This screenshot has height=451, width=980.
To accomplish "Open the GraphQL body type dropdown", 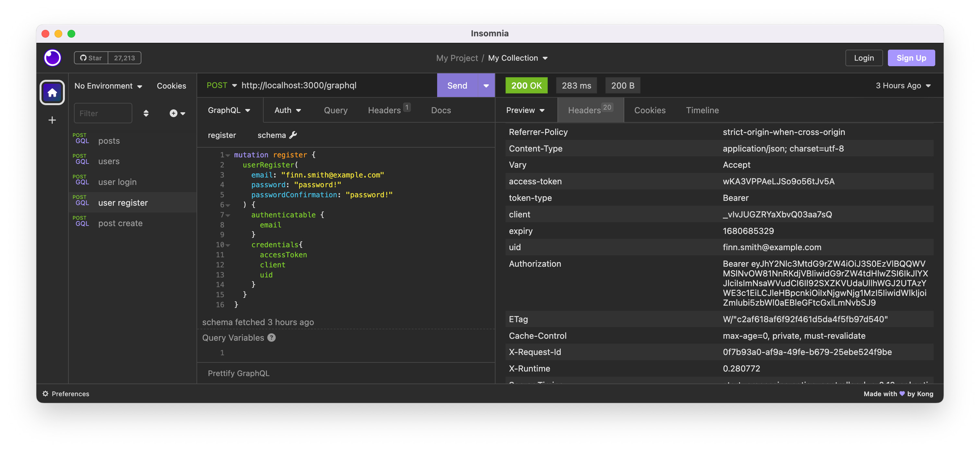I will coord(229,110).
